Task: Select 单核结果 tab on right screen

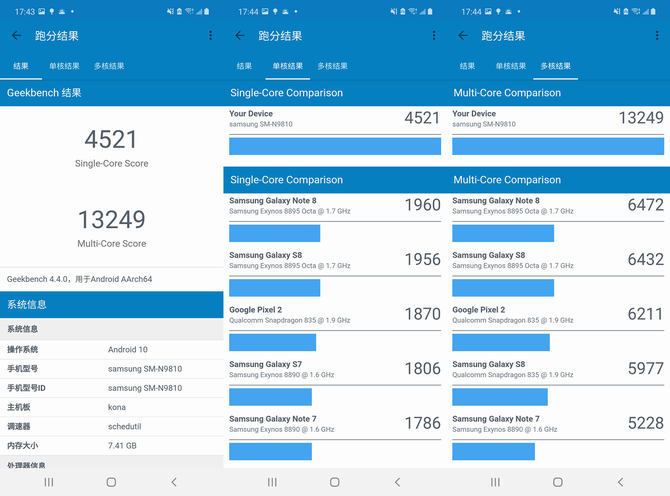Action: point(511,66)
